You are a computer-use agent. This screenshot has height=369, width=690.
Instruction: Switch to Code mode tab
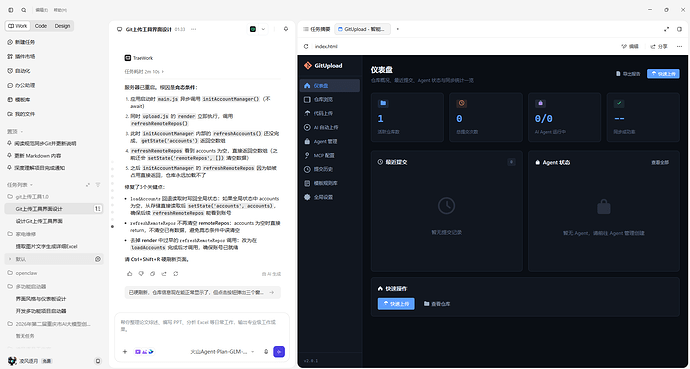click(41, 26)
